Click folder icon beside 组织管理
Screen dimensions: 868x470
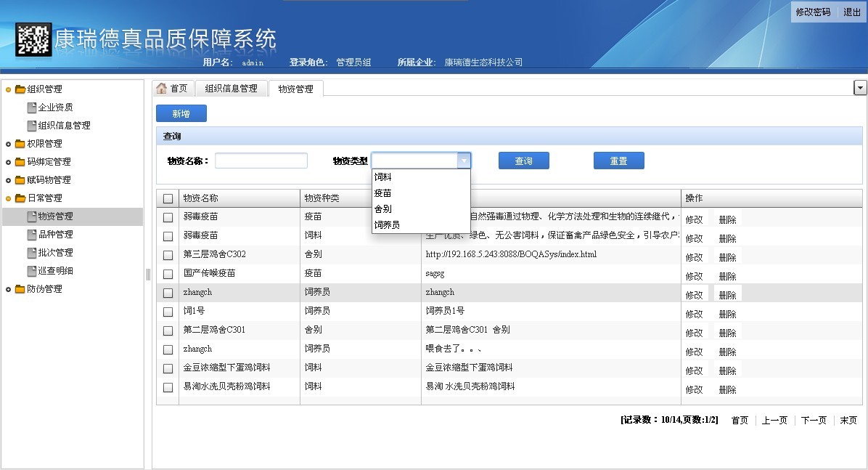[20, 89]
